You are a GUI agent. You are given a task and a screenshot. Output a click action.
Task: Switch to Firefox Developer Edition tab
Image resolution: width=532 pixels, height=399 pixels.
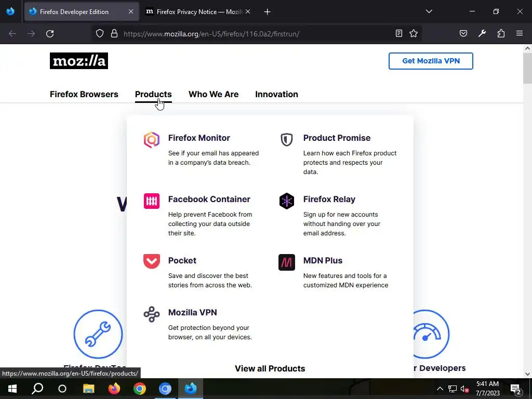pos(82,11)
